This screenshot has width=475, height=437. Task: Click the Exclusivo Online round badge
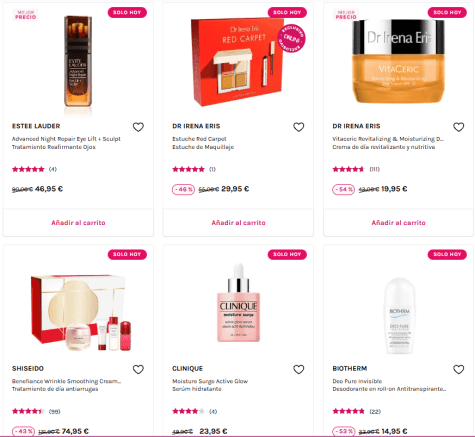click(291, 38)
